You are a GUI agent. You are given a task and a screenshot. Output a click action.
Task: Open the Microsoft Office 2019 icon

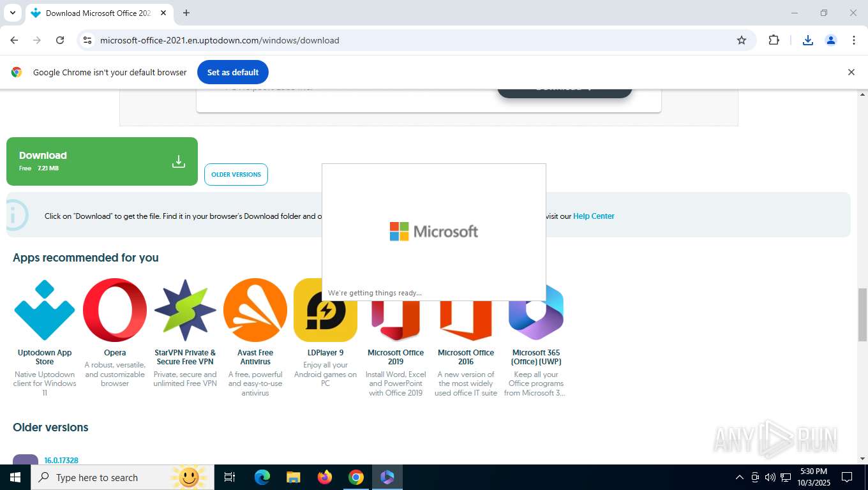[x=396, y=321]
